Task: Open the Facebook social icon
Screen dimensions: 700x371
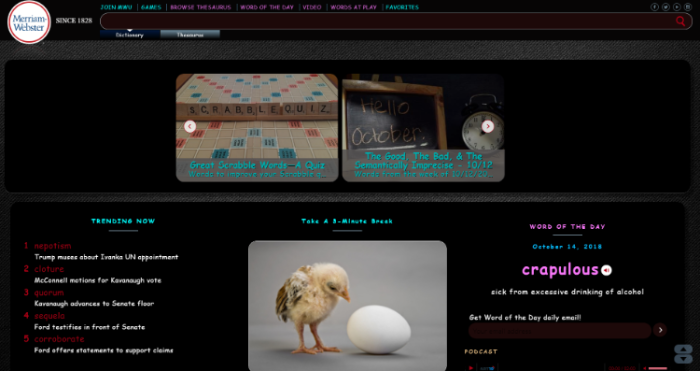Action: click(654, 7)
